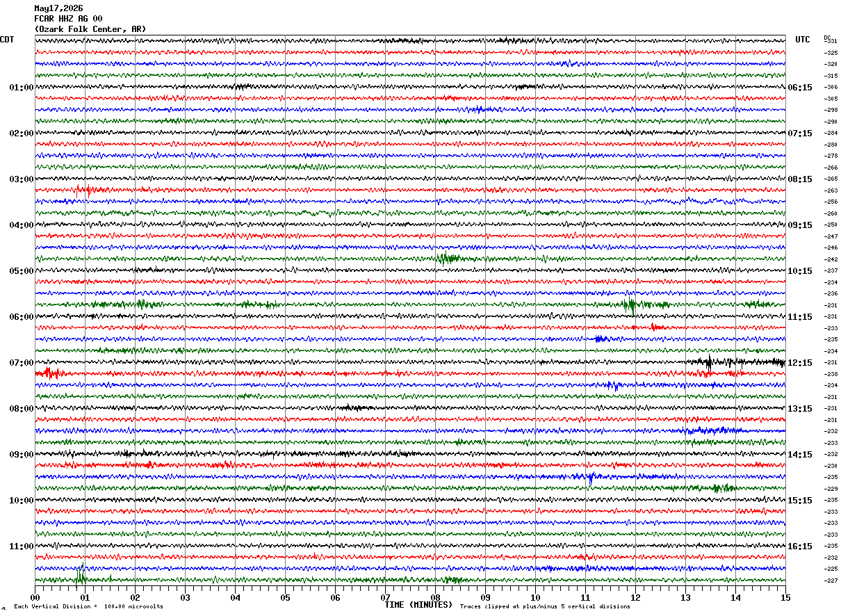
Task: Click minute 15 on the time axis
Action: pos(785,597)
